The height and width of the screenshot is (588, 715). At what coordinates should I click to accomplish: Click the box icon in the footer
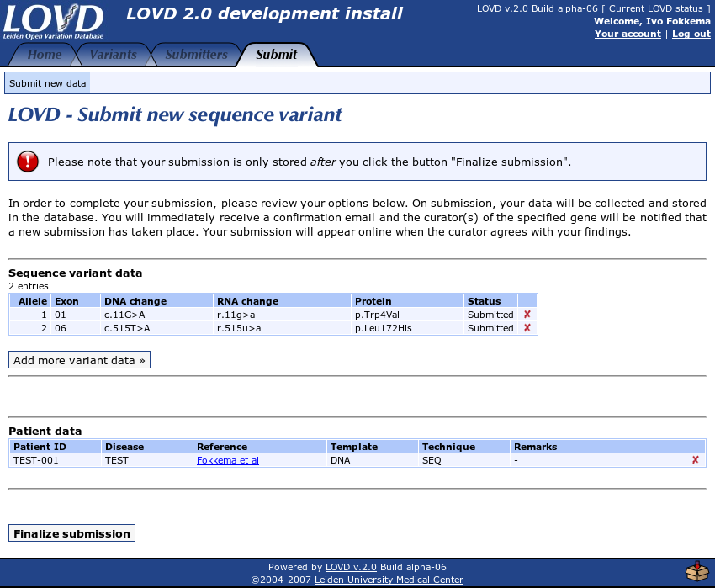pyautogui.click(x=697, y=571)
